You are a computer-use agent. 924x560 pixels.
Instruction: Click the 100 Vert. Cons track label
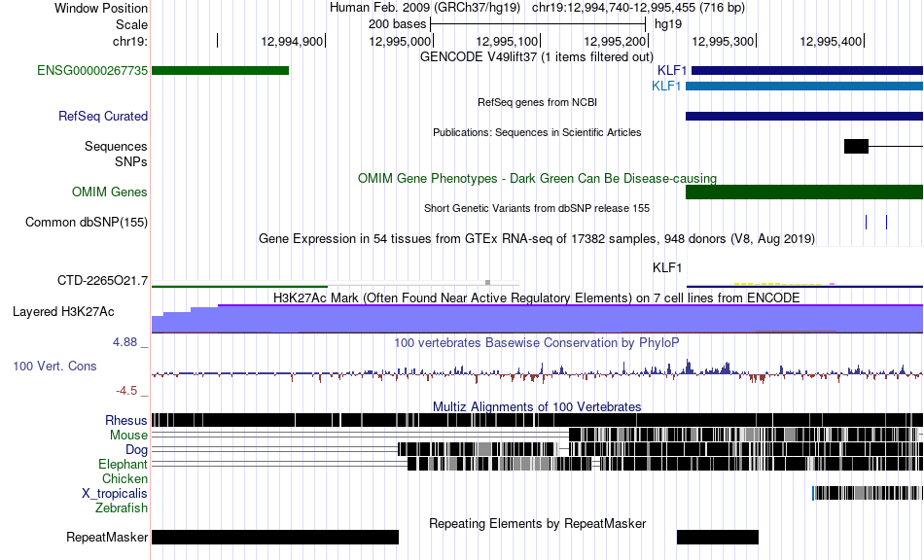54,367
